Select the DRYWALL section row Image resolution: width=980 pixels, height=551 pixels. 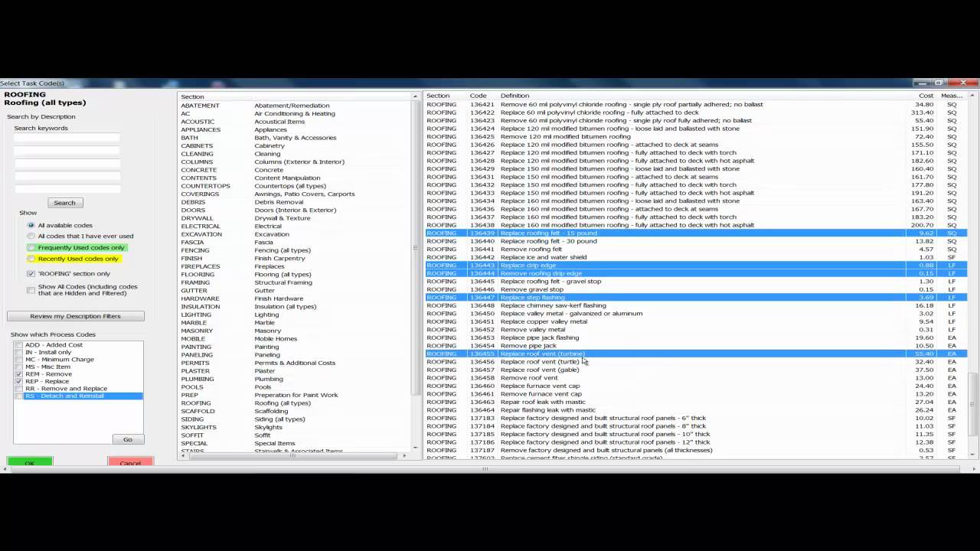point(295,218)
